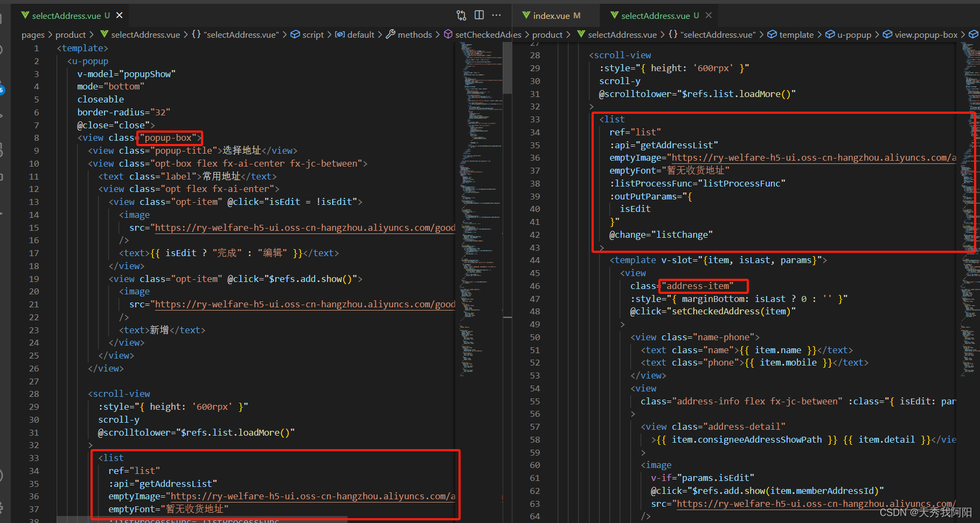Open 'product' breadcrumb in left editor
This screenshot has height=523, width=980.
(x=71, y=35)
